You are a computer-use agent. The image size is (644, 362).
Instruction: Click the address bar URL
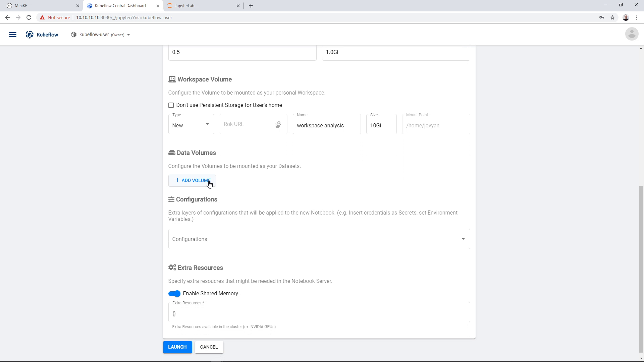tap(124, 17)
